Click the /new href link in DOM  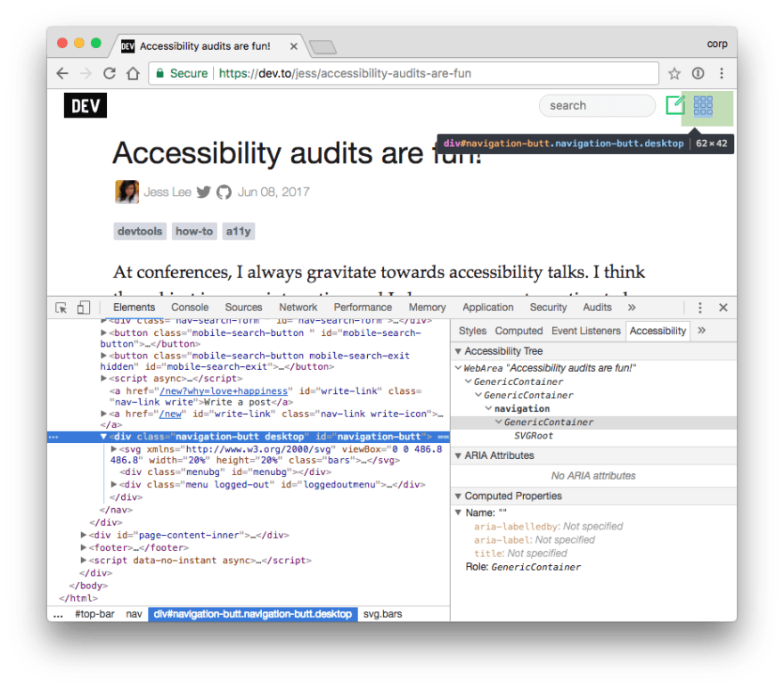click(170, 414)
